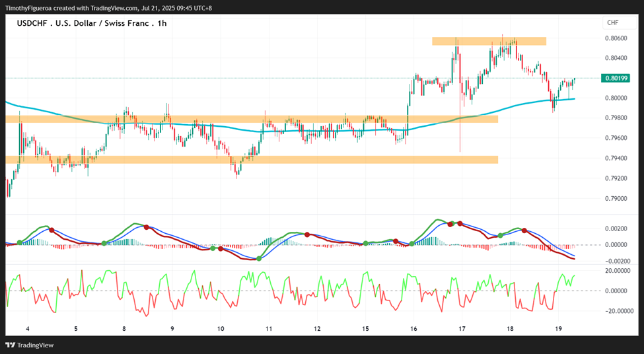Image resolution: width=644 pixels, height=354 pixels.
Task: Select the lower support zone at 0.79400
Action: click(x=252, y=160)
